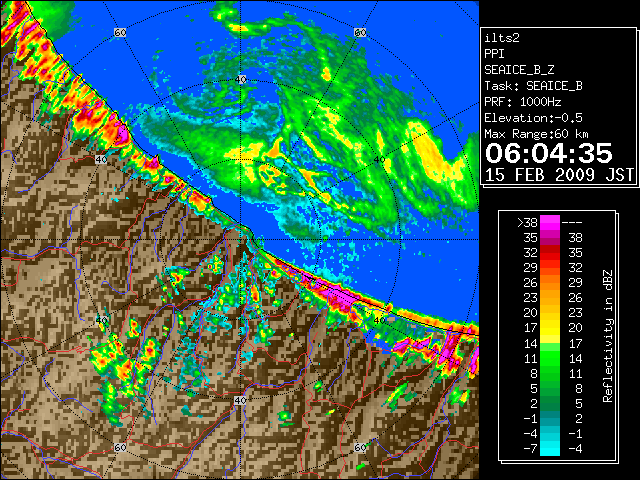Click the '>38' legend label
The image size is (640, 480).
527,223
